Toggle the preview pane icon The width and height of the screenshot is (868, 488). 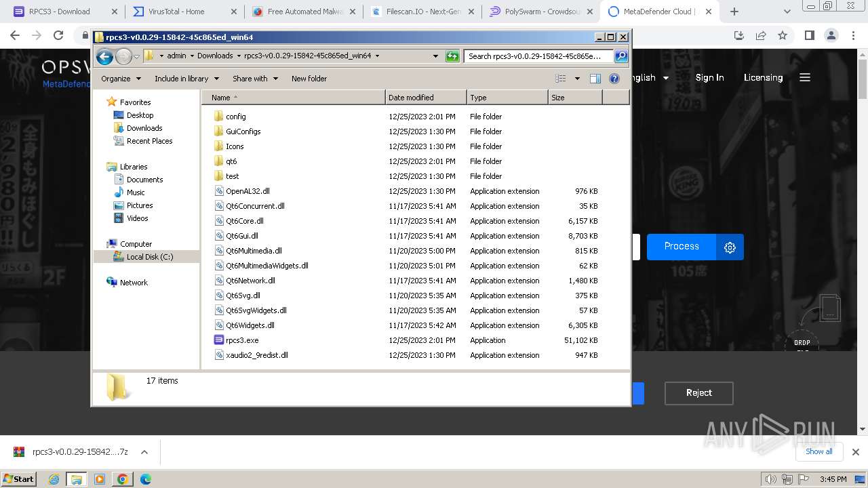(595, 79)
